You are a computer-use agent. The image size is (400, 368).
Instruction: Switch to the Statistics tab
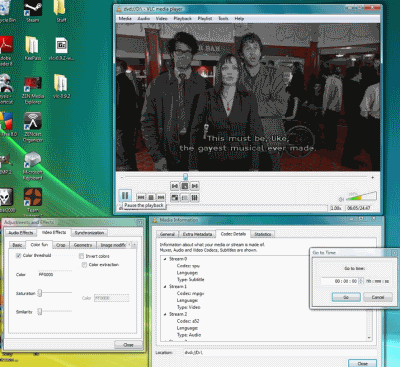tap(263, 234)
